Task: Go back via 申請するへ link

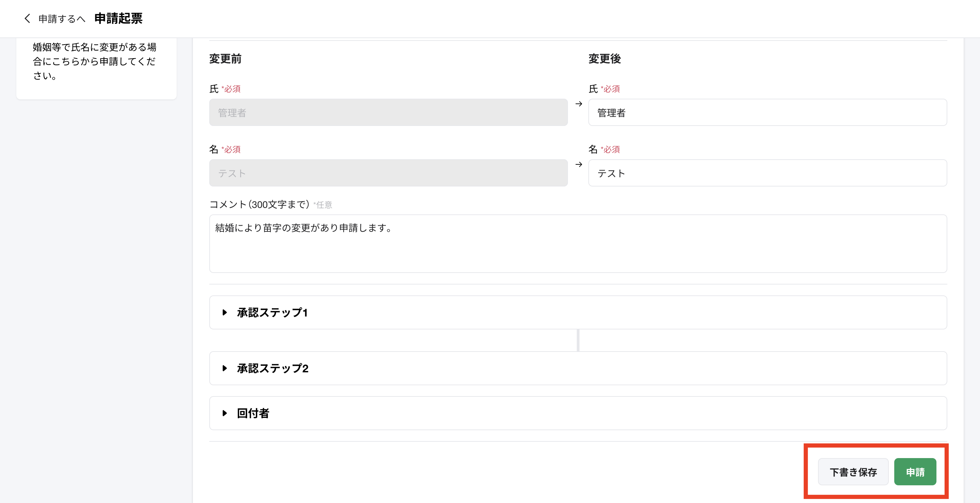Action: [61, 19]
